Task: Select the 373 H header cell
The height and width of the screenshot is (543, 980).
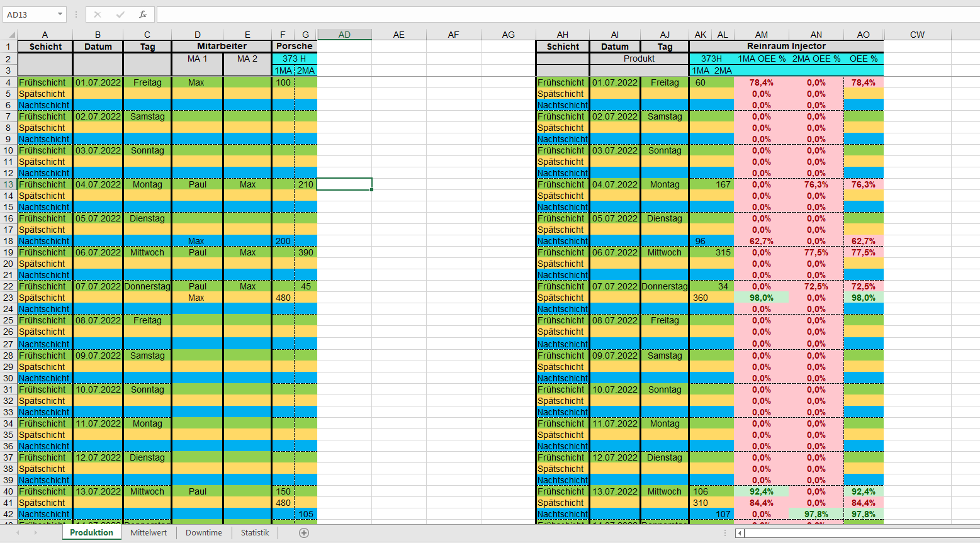Action: tap(295, 59)
